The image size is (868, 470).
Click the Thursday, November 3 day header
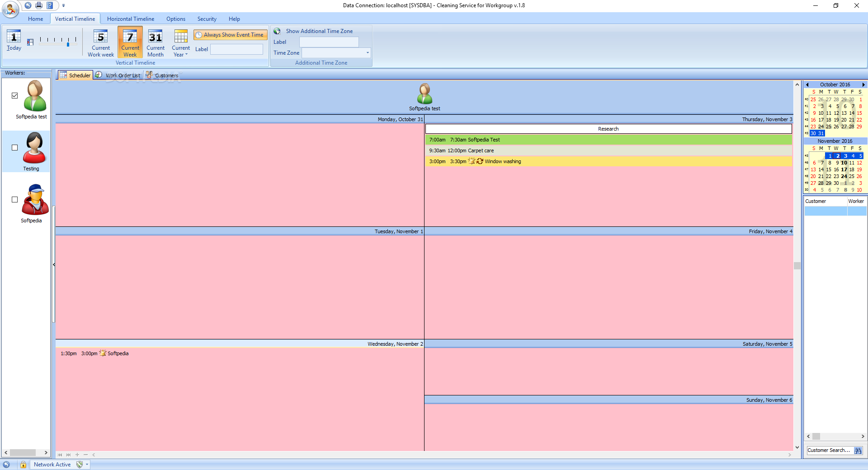(609, 119)
